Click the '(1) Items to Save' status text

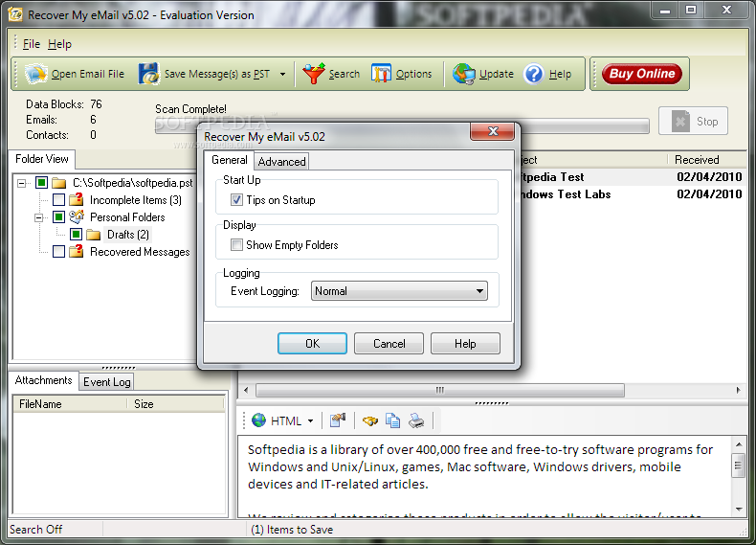(x=292, y=530)
